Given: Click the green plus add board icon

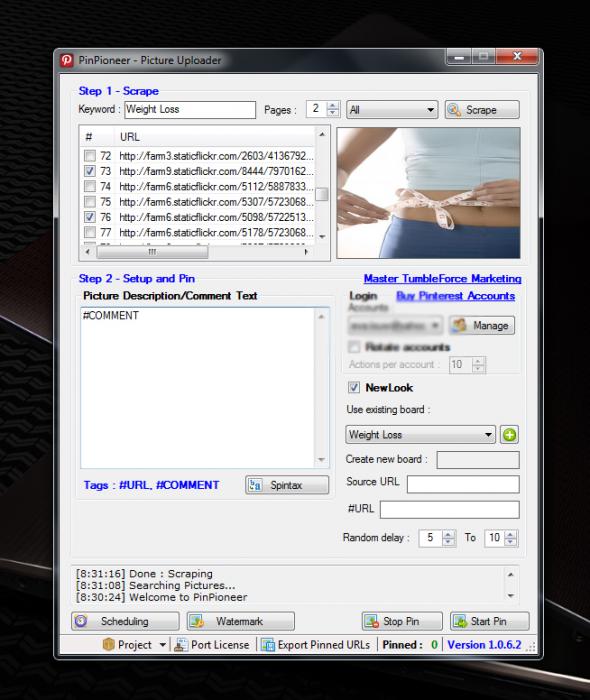Looking at the screenshot, I should point(509,434).
